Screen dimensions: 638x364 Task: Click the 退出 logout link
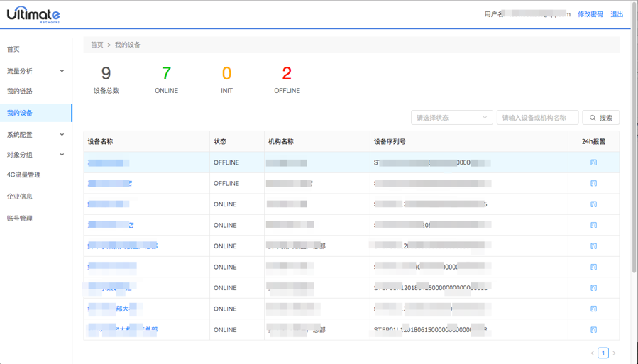(x=617, y=14)
